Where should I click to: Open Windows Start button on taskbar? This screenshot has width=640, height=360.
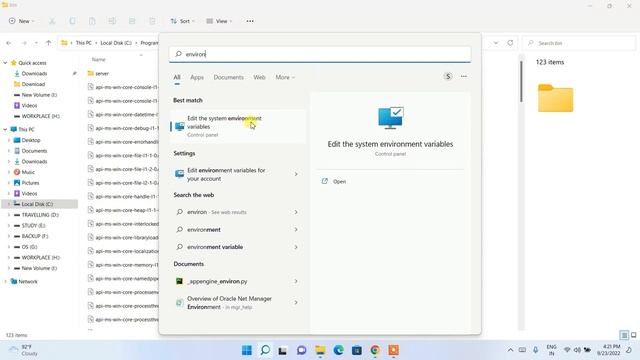(247, 350)
